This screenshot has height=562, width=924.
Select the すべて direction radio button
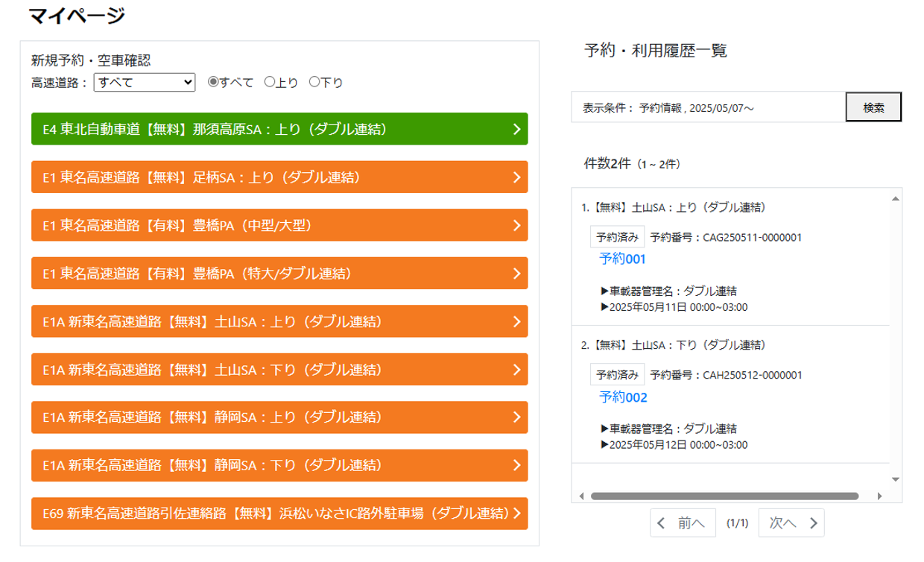(212, 82)
